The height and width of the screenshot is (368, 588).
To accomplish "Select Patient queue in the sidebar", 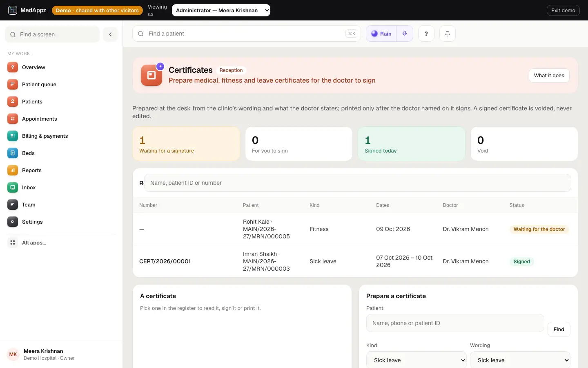I will 61,84.
